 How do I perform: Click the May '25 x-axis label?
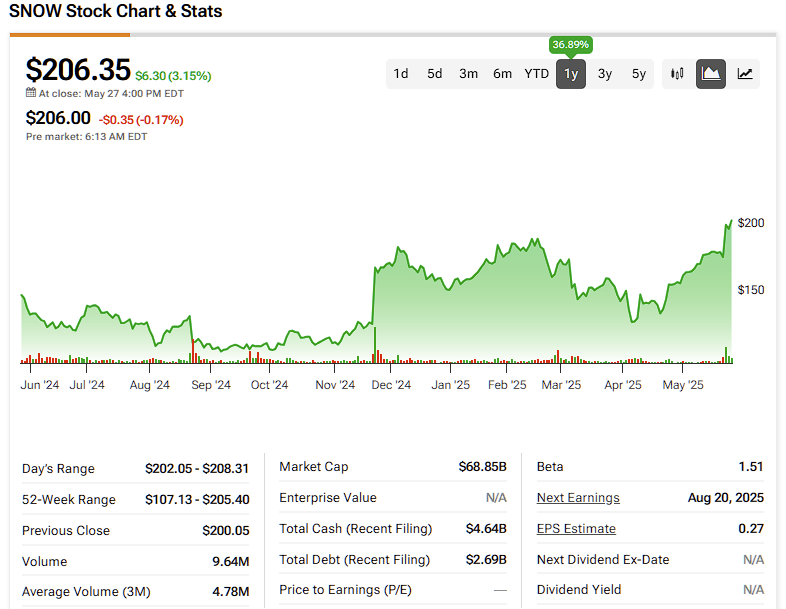[x=683, y=385]
